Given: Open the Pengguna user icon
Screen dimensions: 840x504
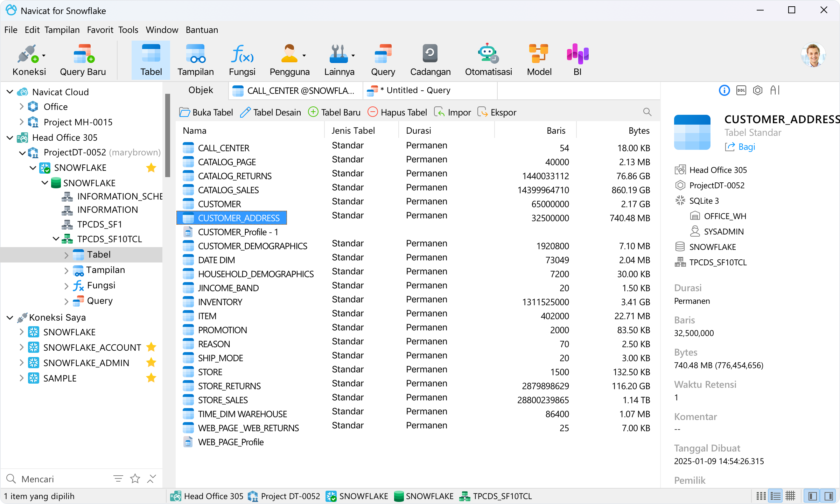Looking at the screenshot, I should point(289,60).
